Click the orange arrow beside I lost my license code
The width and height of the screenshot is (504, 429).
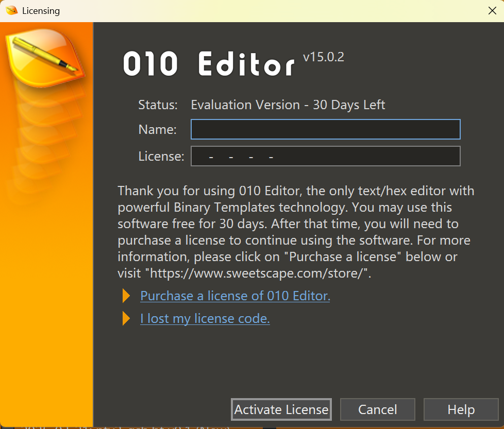coord(126,319)
